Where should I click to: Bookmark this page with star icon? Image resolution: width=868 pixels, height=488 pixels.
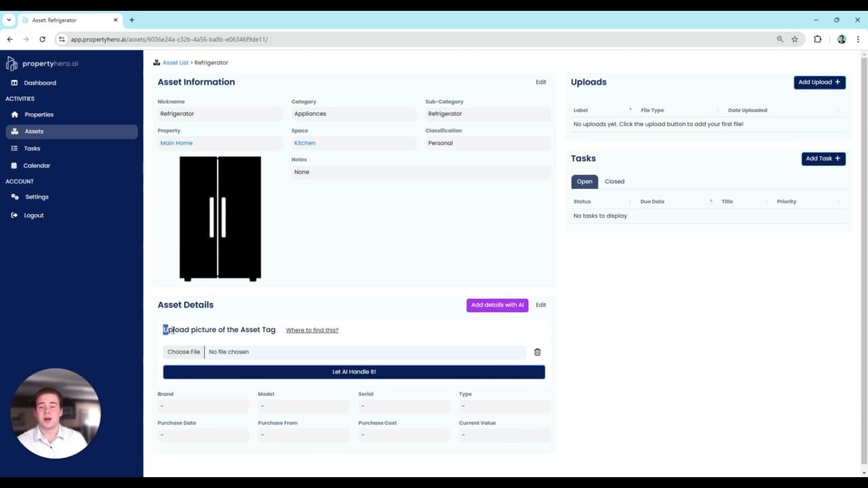tap(795, 39)
